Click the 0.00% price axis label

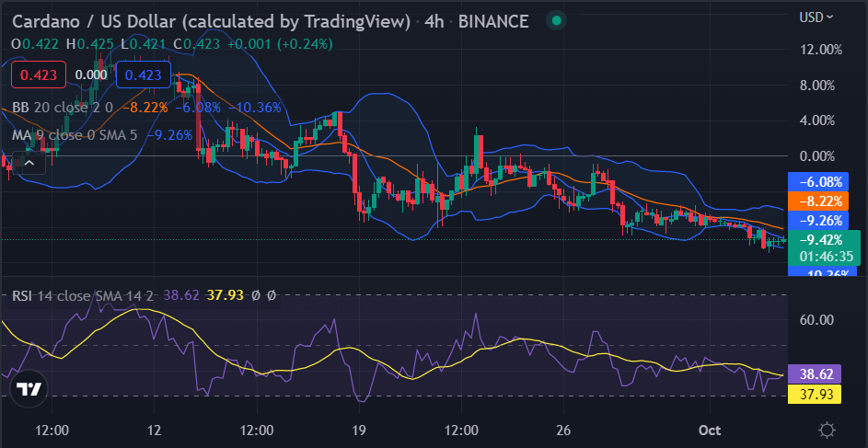click(816, 156)
